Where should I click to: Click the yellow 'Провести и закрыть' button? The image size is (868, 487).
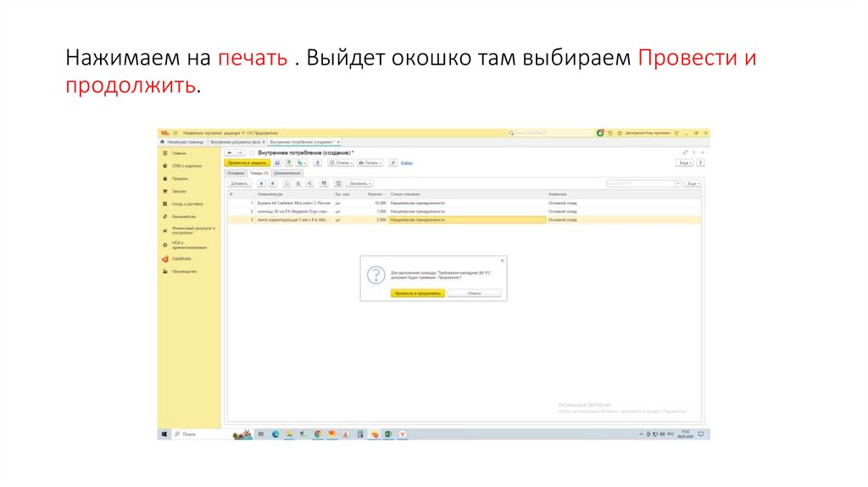[247, 163]
